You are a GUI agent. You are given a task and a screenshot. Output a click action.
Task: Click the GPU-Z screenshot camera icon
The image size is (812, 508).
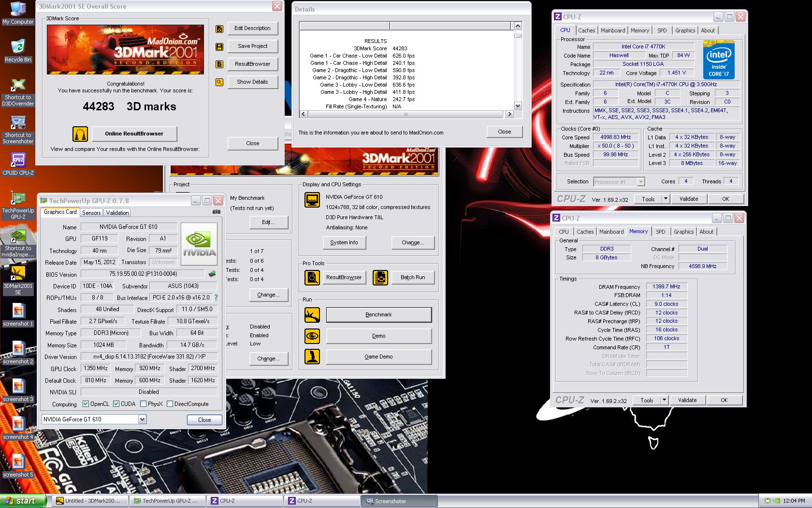pos(217,212)
